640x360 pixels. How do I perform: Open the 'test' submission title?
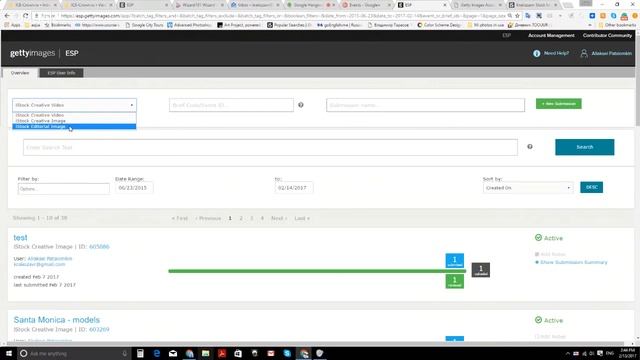tap(20, 238)
